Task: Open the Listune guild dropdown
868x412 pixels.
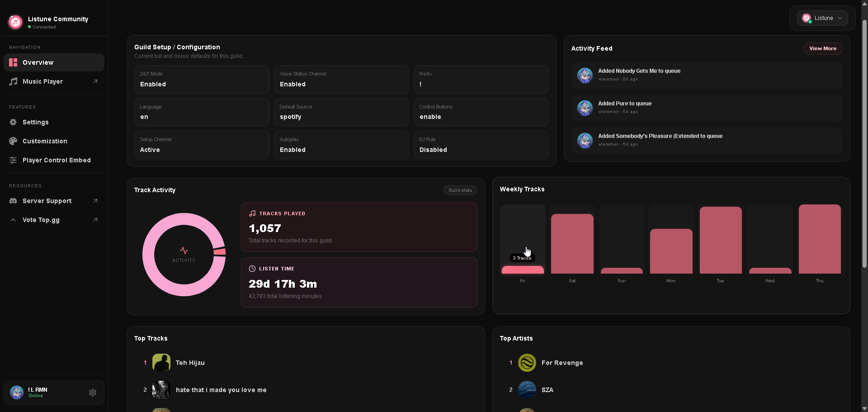Action: (822, 18)
